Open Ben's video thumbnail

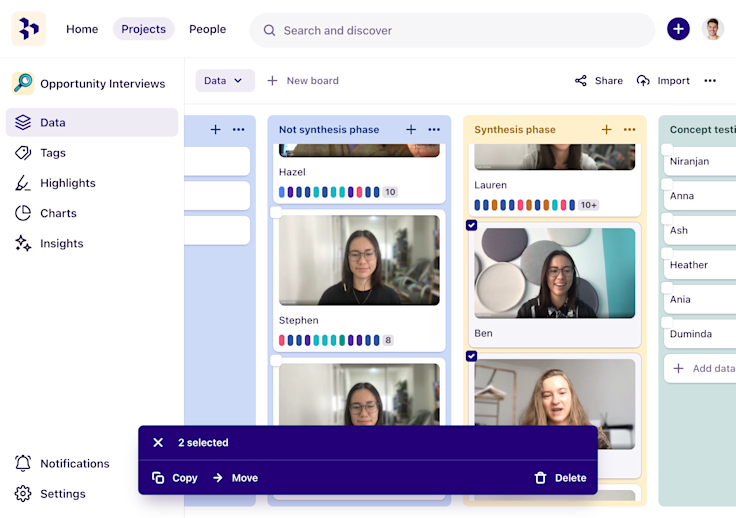(555, 273)
